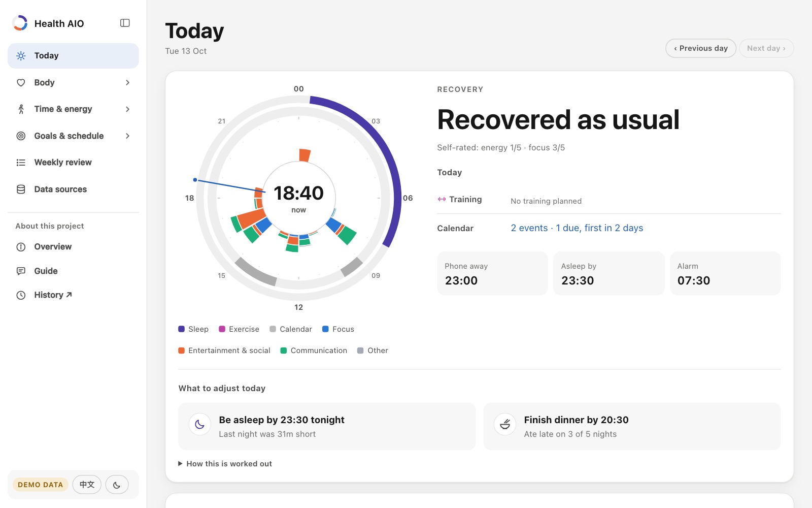Click the info icon beside Overview
Image resolution: width=812 pixels, height=508 pixels.
pos(21,247)
